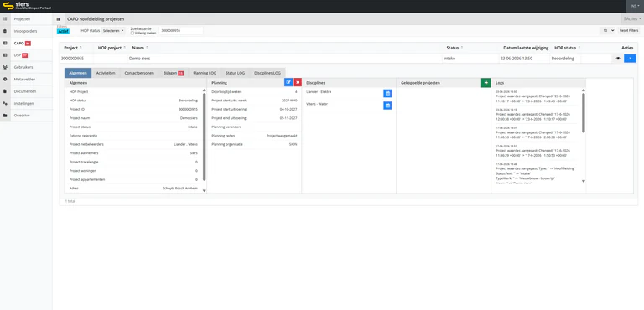644x310 pixels.
Task: Sort by the HOP status column
Action: pos(568,48)
